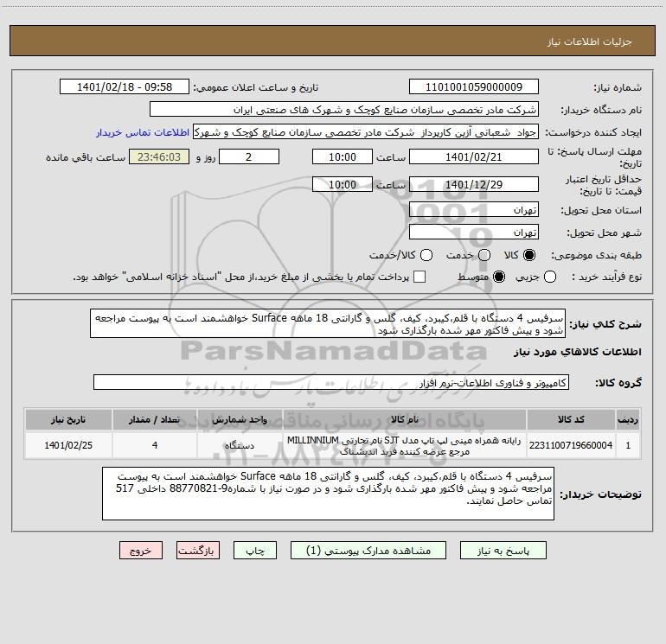This screenshot has height=644, width=666.
Task: Click the واحد شمارش column header
Action: pos(240,419)
